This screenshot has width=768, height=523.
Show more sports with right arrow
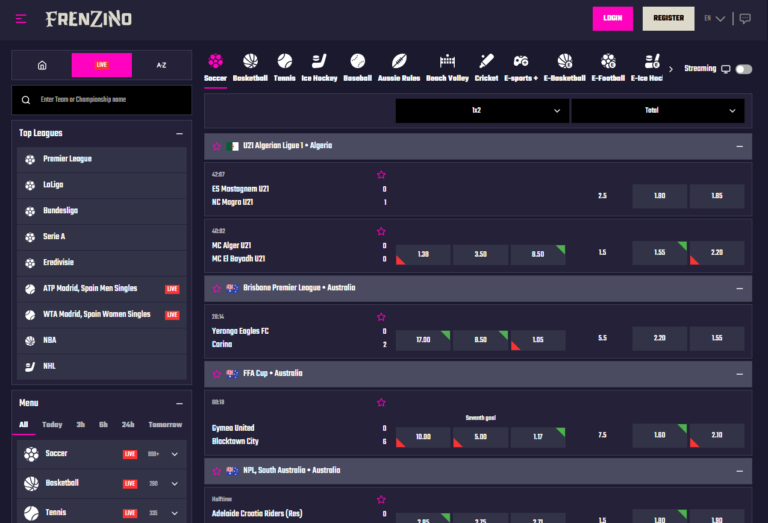click(x=671, y=69)
